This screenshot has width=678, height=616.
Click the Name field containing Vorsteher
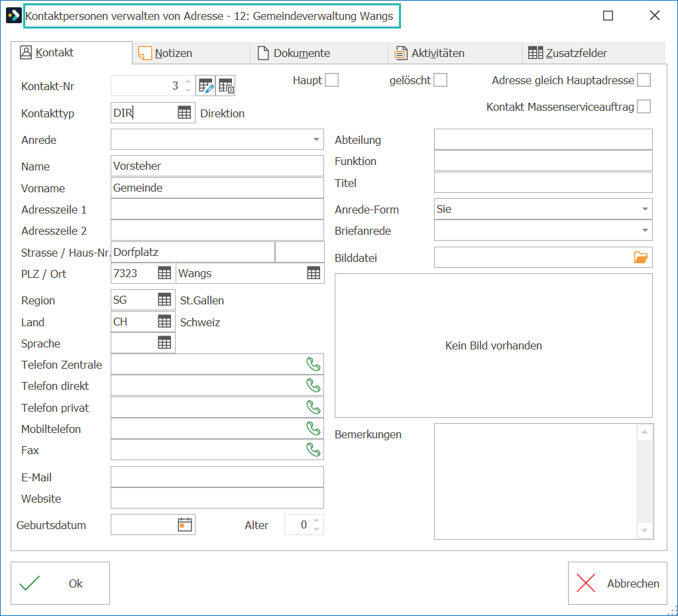coord(217,166)
